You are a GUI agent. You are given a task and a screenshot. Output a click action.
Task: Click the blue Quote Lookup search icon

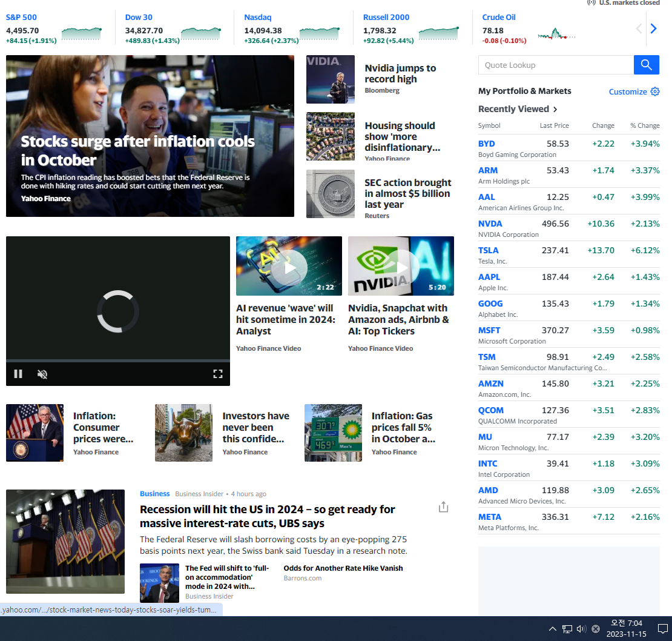646,65
